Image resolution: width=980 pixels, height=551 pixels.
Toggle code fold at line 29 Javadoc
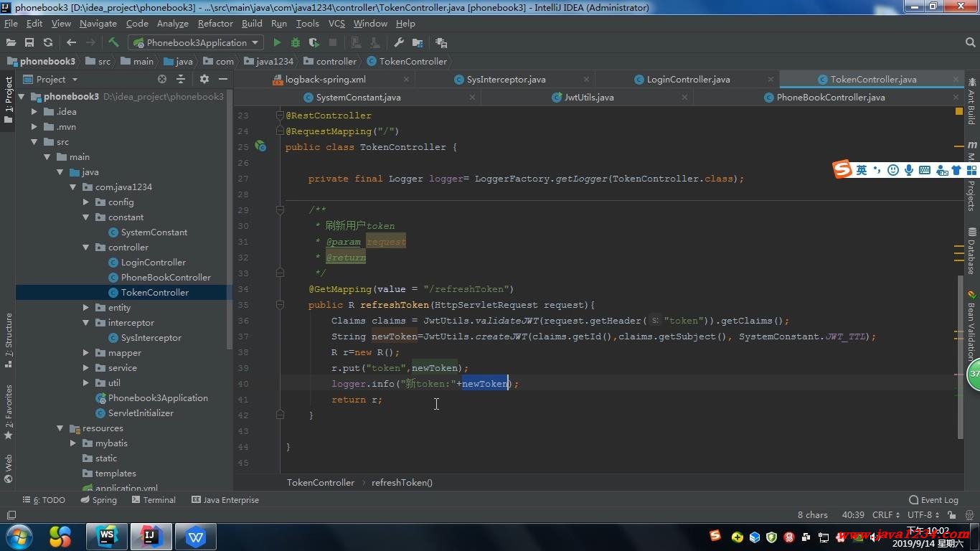pos(280,209)
